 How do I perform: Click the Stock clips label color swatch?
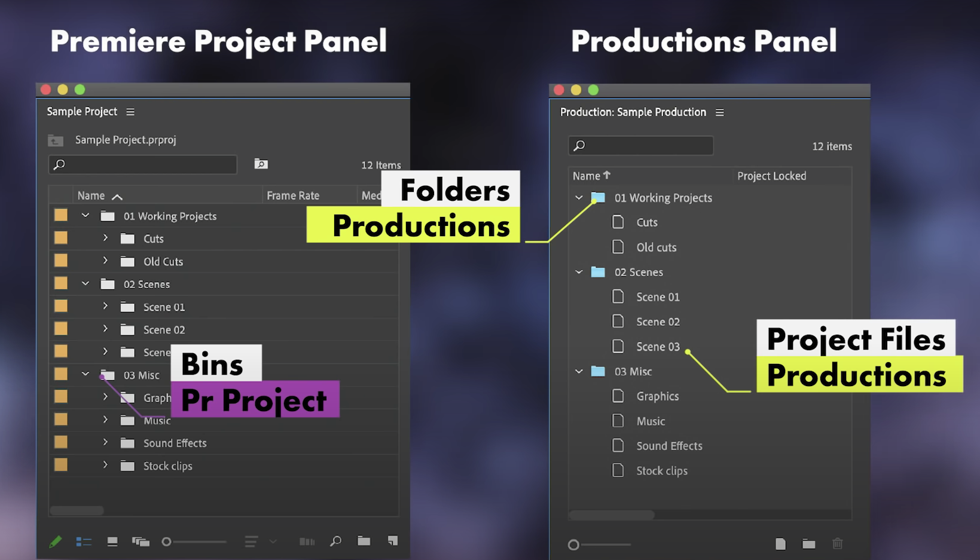[x=61, y=465]
